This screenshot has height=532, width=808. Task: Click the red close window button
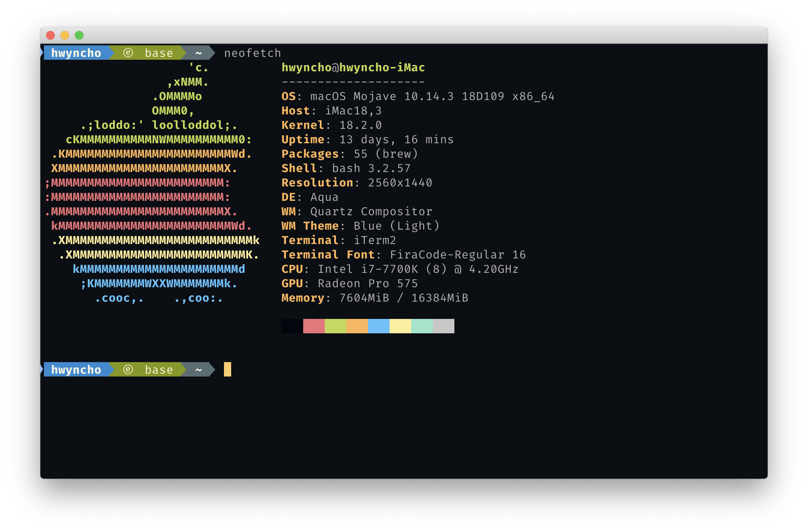[50, 35]
